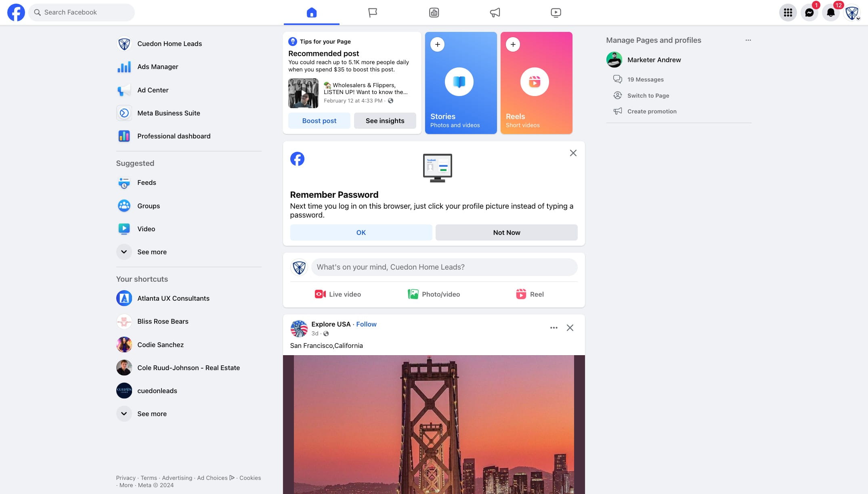Screen dimensions: 868x494
Task: Dismiss the Remember Password card
Action: coord(573,153)
